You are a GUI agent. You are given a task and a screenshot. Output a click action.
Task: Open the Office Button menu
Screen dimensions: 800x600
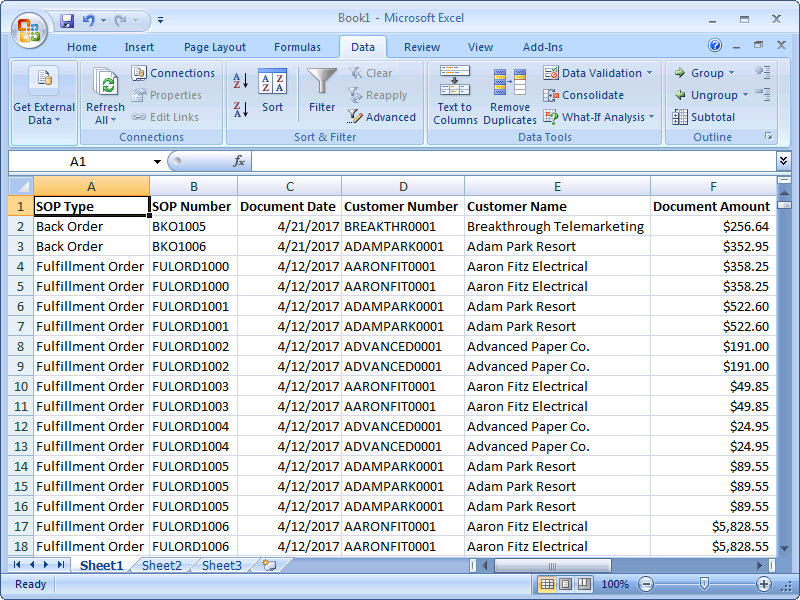29,28
